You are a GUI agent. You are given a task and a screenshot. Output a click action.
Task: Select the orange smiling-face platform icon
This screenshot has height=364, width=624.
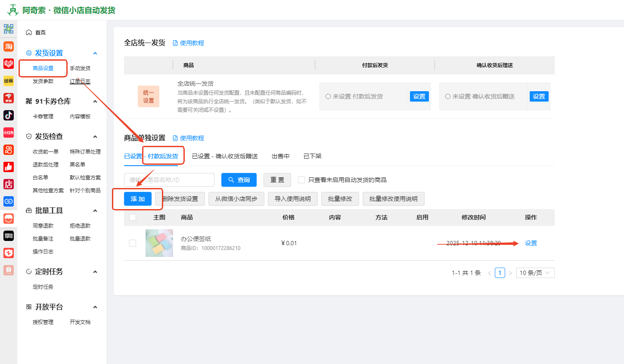tap(9, 219)
